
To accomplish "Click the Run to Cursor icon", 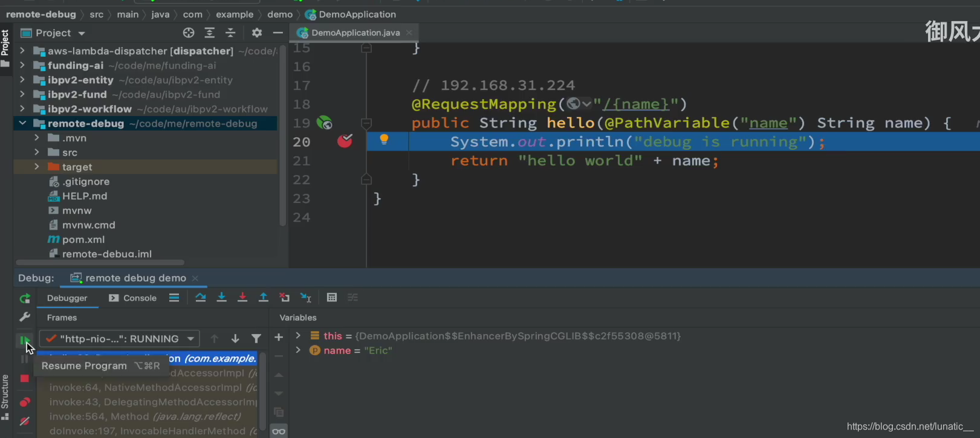I will 306,297.
